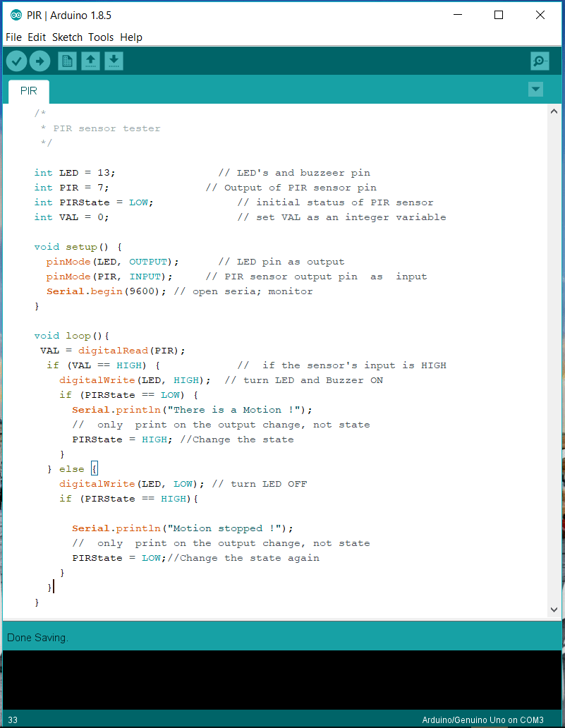Click 'PIRState = LOW;' assignment line
Screen dimensions: 565x728
(x=119, y=558)
